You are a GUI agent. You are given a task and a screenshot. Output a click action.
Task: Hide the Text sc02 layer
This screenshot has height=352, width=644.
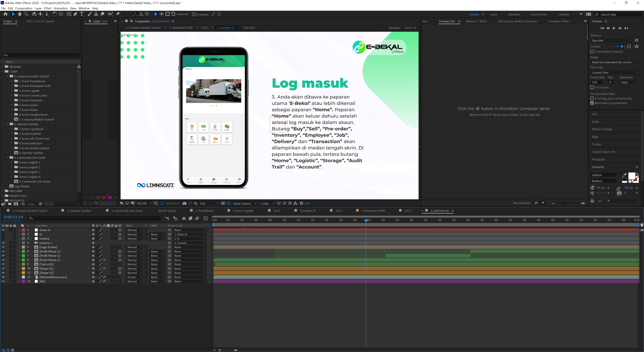point(3,264)
